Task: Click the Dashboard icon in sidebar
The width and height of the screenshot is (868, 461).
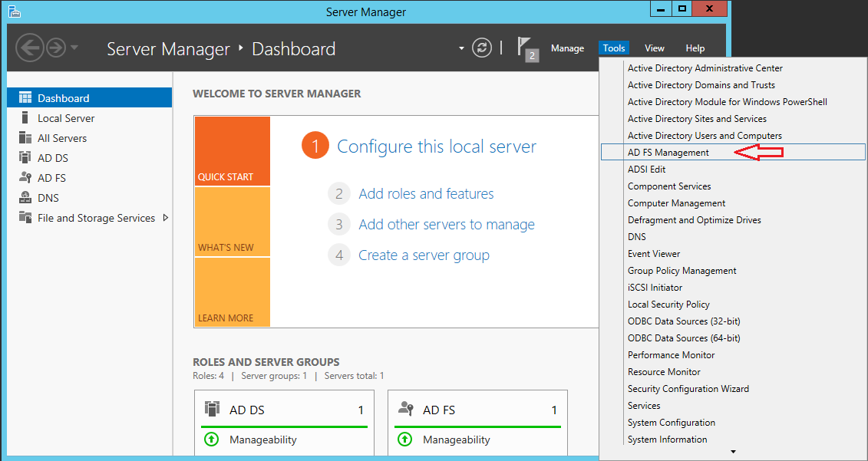Action: coord(25,98)
